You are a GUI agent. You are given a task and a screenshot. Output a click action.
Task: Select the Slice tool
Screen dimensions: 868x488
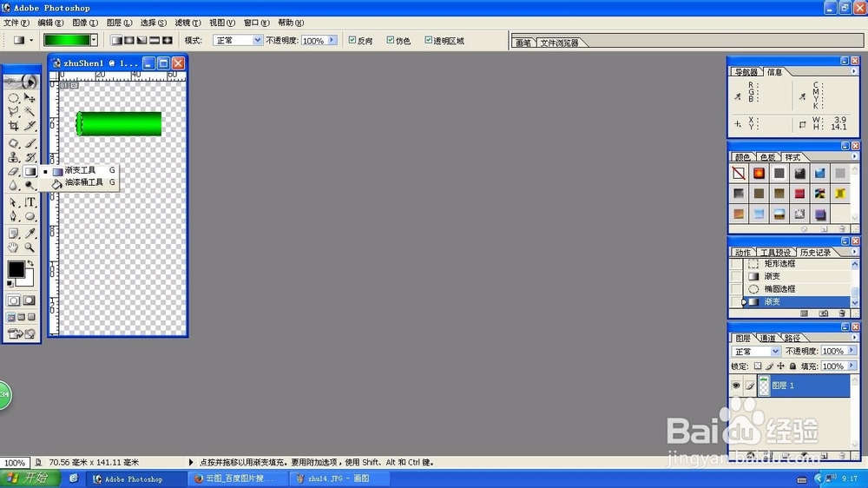point(30,126)
